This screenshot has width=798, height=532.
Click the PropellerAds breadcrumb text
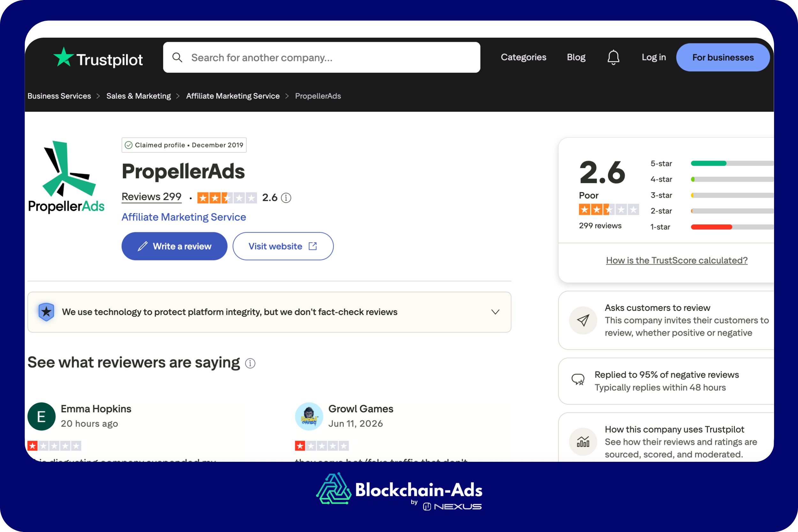(318, 96)
